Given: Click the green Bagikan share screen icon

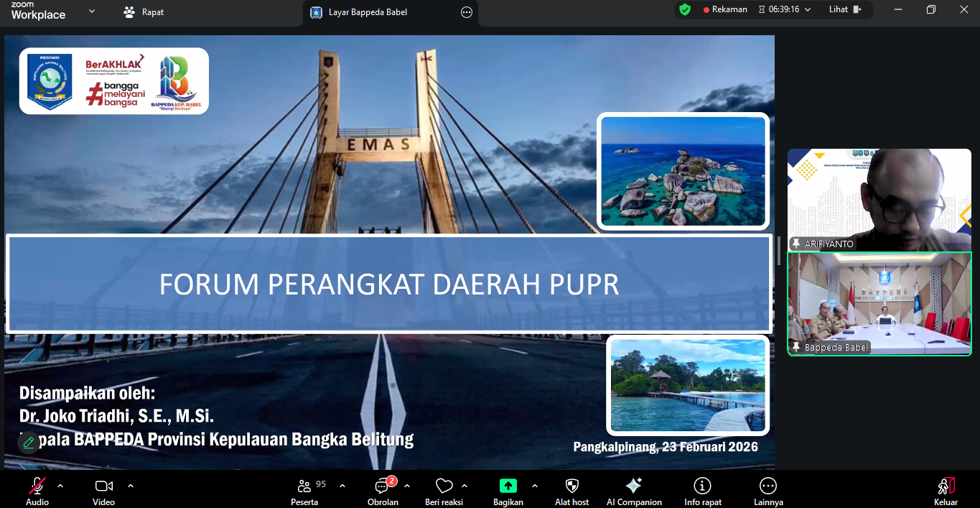Looking at the screenshot, I should click(508, 486).
